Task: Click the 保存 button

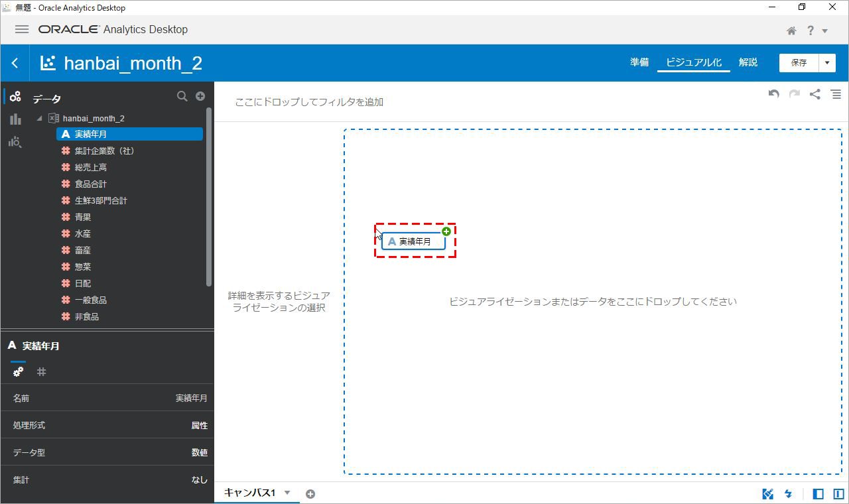Action: (x=799, y=62)
